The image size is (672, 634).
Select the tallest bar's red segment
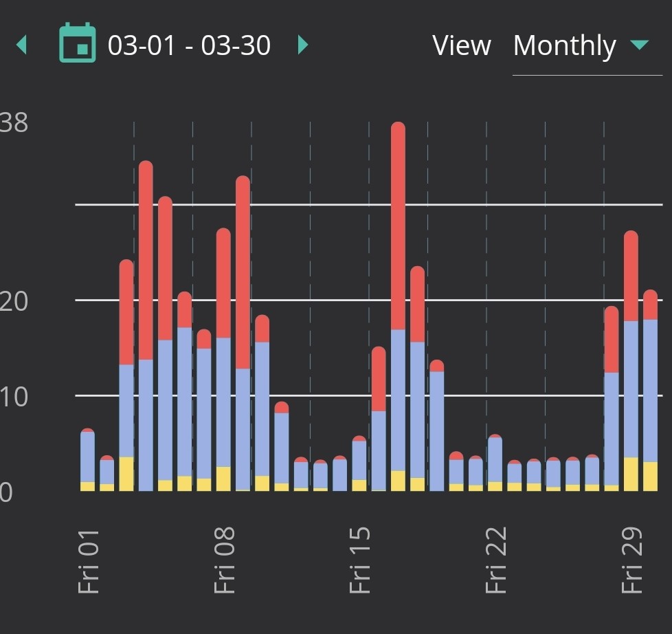[398, 227]
